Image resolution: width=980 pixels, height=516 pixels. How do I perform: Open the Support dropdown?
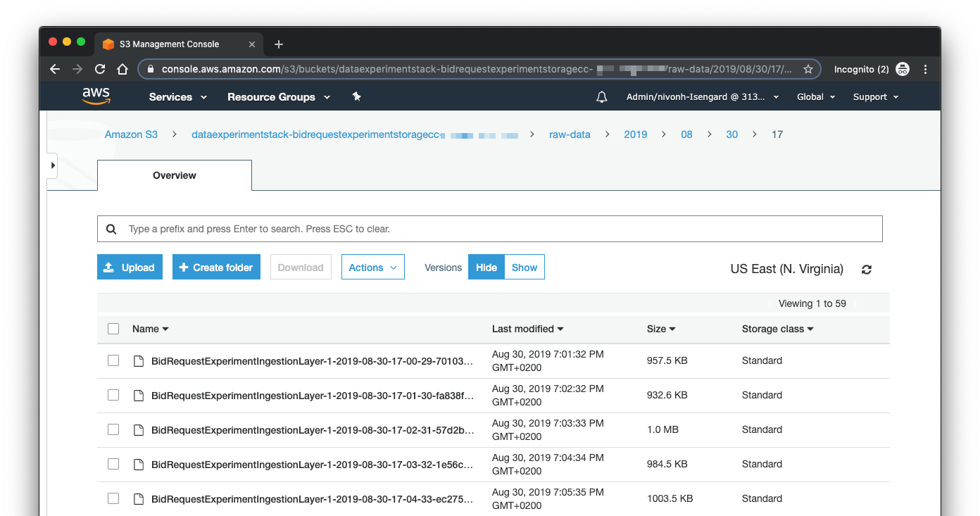(x=876, y=97)
